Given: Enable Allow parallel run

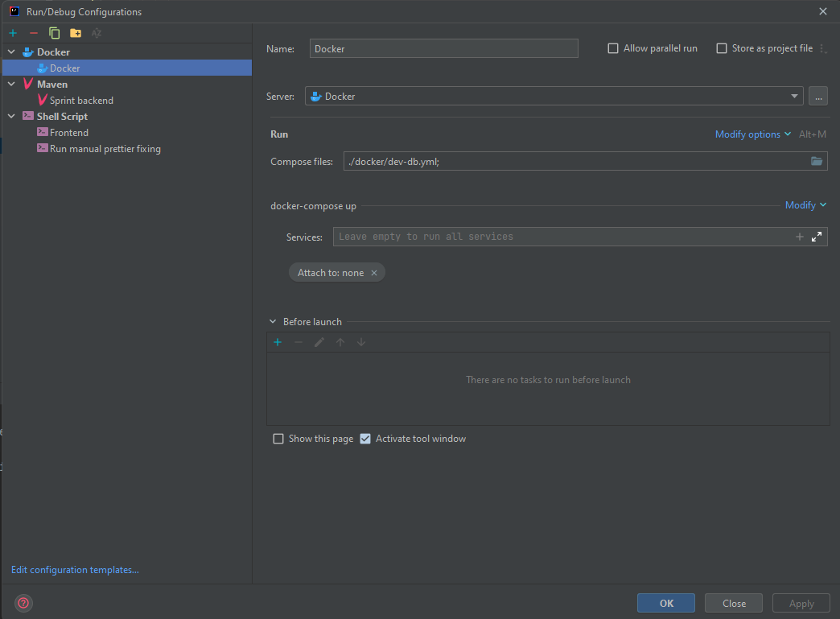Looking at the screenshot, I should (612, 48).
